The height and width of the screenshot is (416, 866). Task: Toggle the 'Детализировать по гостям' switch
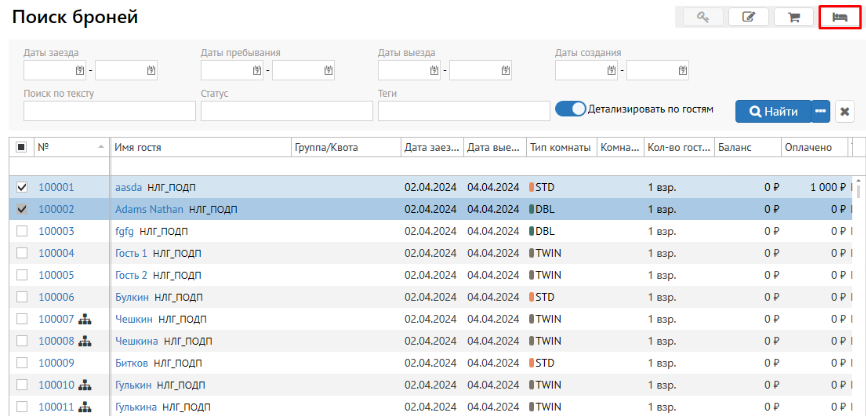coord(570,109)
